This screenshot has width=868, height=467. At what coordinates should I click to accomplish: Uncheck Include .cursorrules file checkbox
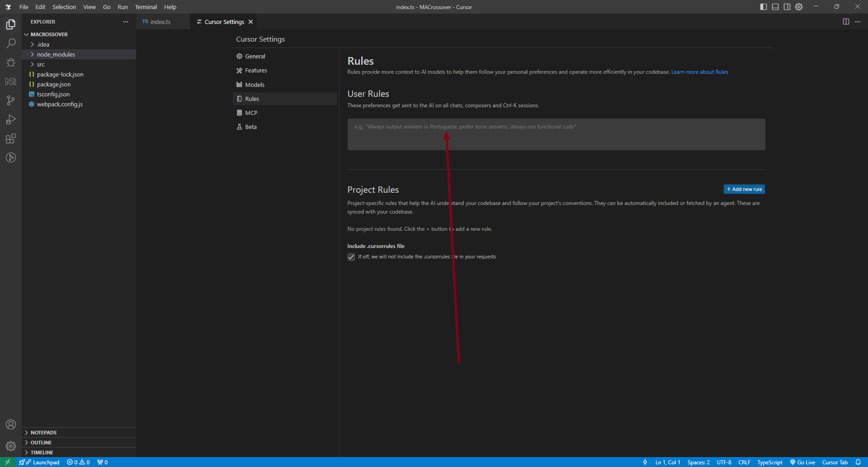[x=351, y=257]
